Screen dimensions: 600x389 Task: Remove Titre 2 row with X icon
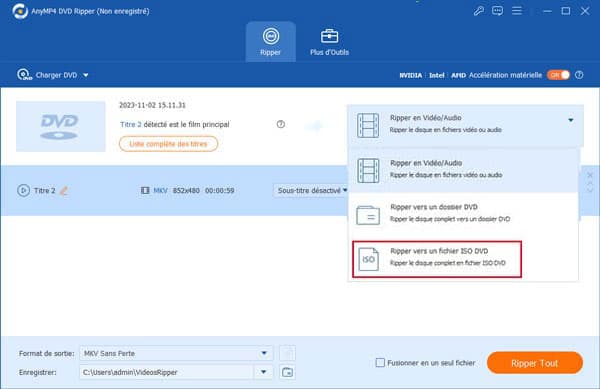coord(590,175)
